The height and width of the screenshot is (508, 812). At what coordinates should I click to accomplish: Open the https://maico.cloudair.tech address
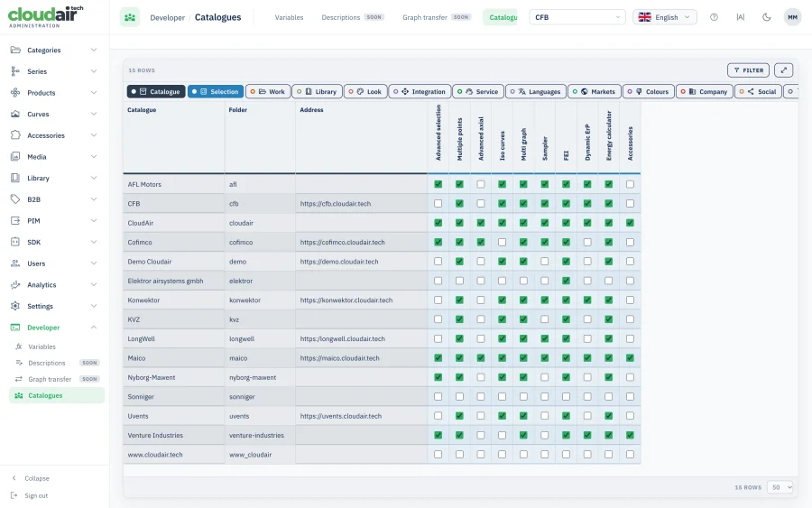(x=340, y=358)
